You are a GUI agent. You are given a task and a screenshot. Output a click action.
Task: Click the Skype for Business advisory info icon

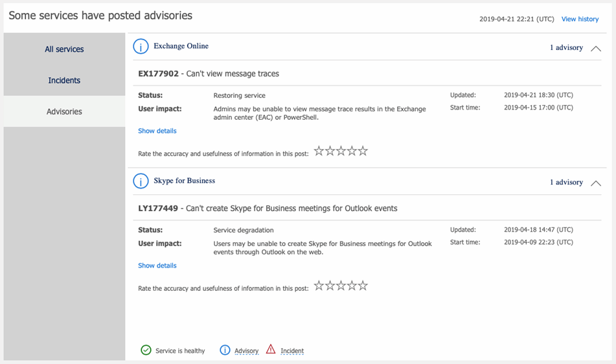(141, 181)
